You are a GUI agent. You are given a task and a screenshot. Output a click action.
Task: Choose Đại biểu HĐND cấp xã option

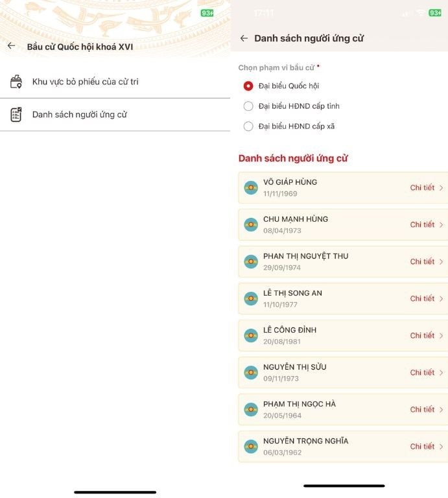[248, 126]
